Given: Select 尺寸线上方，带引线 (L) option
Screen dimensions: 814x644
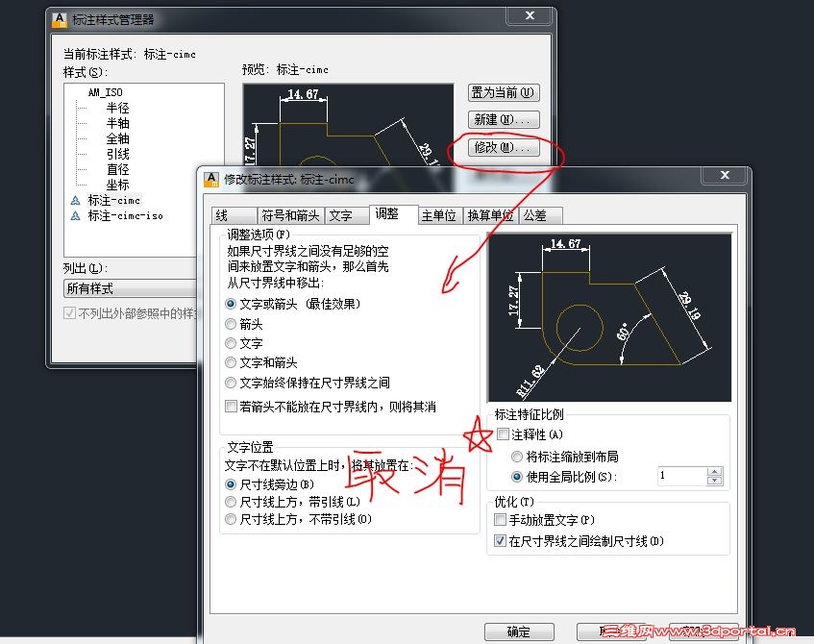Looking at the screenshot, I should click(x=231, y=502).
